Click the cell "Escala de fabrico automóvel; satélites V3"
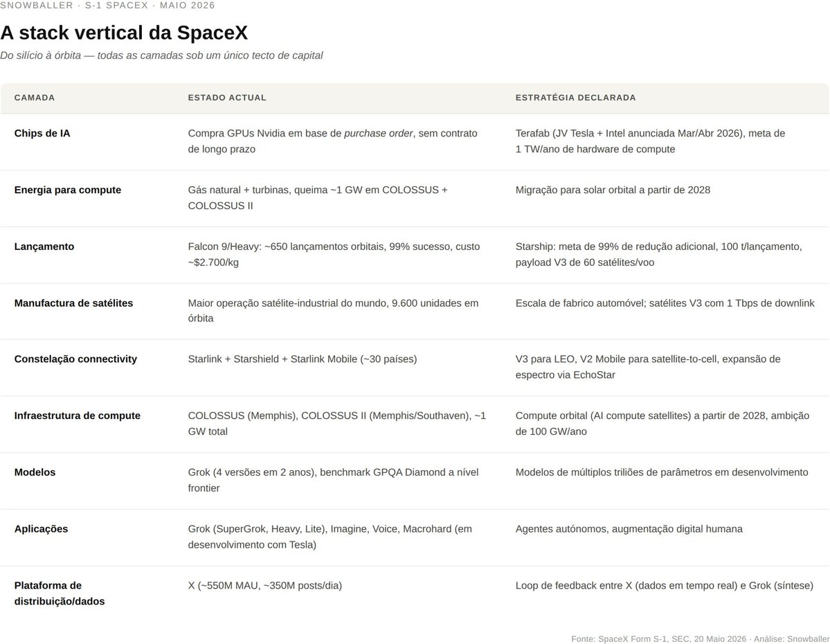 (x=665, y=303)
